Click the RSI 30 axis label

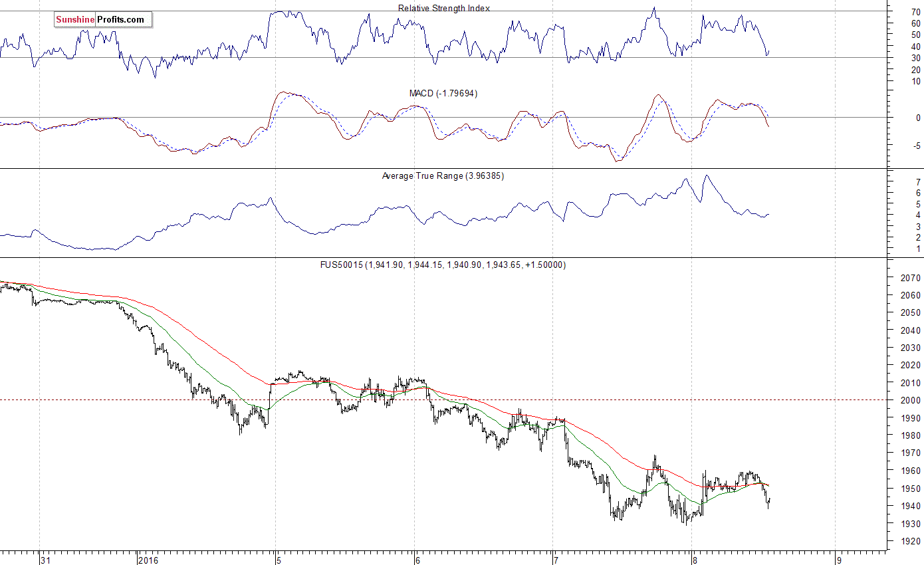coord(916,58)
